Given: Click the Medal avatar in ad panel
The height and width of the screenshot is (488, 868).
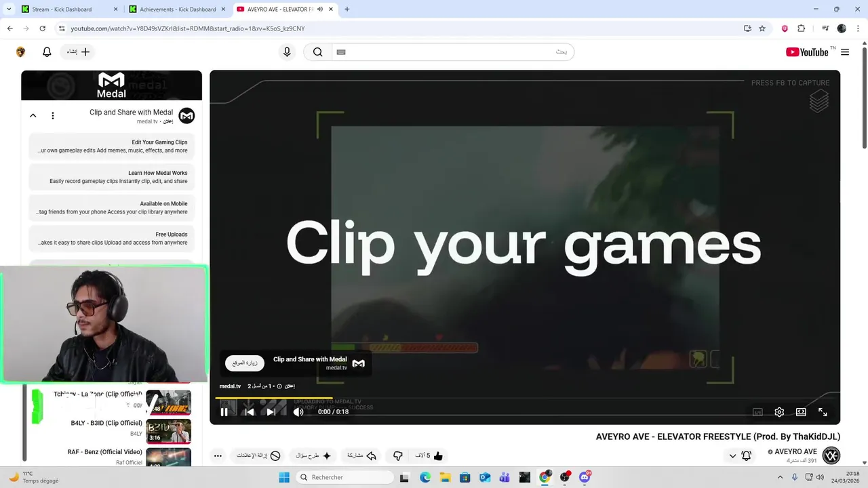Looking at the screenshot, I should click(x=186, y=116).
